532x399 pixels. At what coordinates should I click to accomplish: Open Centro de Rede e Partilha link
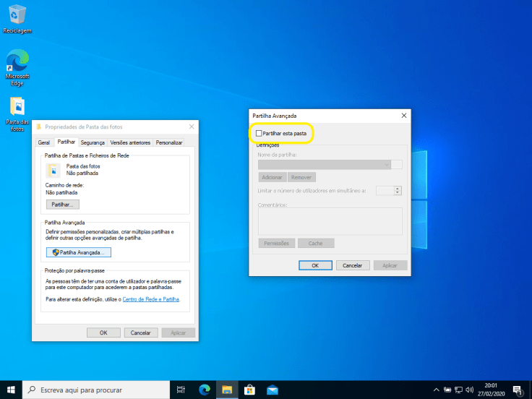150,299
